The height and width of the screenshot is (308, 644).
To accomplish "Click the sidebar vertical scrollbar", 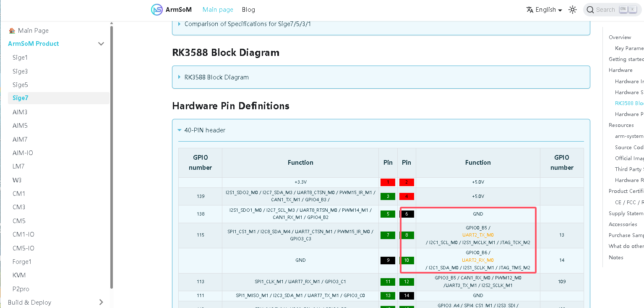I will 111,155.
